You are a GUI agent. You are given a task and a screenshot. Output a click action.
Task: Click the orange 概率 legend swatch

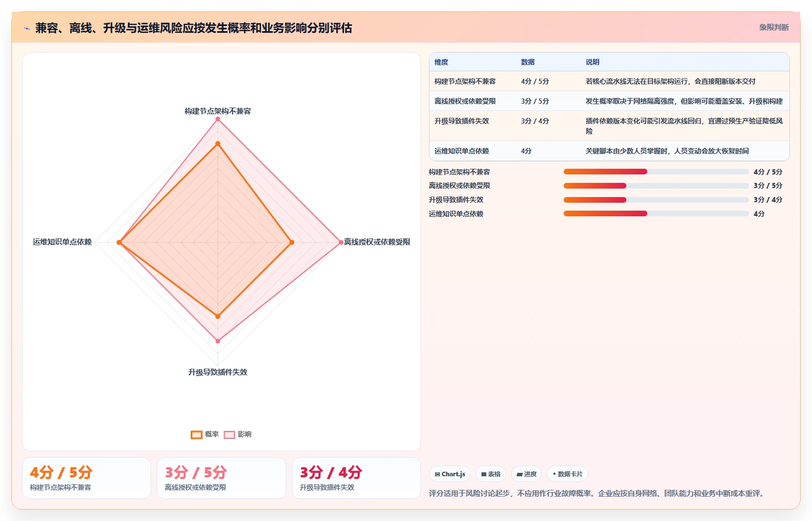[196, 435]
